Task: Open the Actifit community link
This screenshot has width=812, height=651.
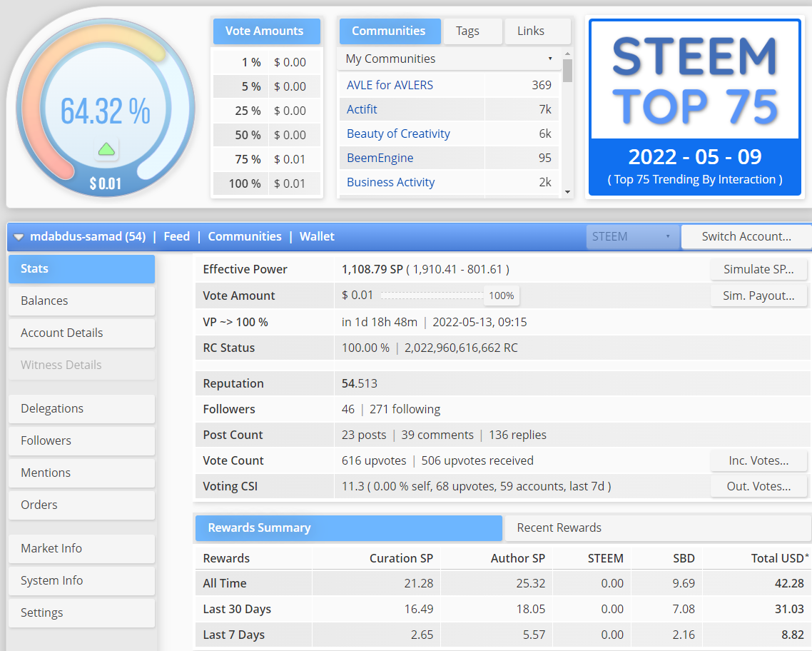Action: point(362,110)
